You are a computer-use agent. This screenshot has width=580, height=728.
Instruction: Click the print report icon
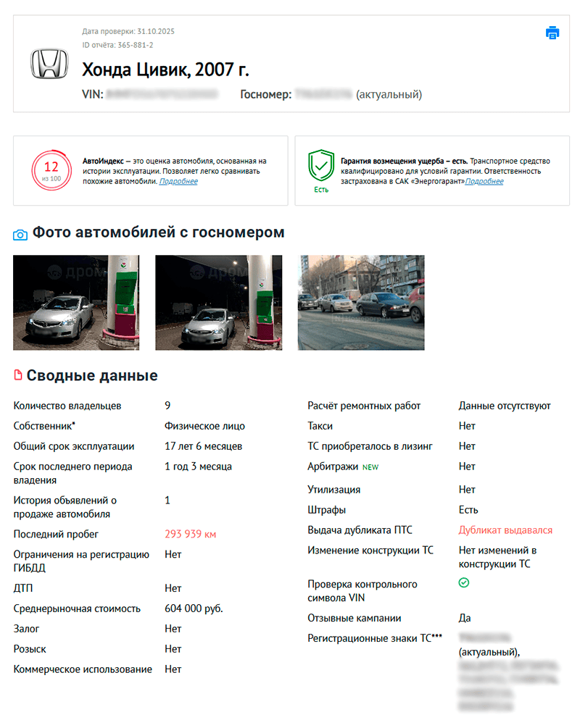[552, 33]
